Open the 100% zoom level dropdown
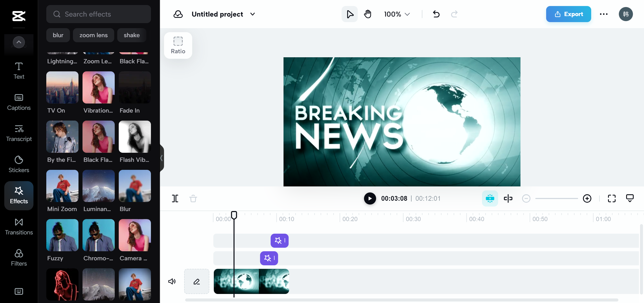The height and width of the screenshot is (303, 644). [x=397, y=14]
